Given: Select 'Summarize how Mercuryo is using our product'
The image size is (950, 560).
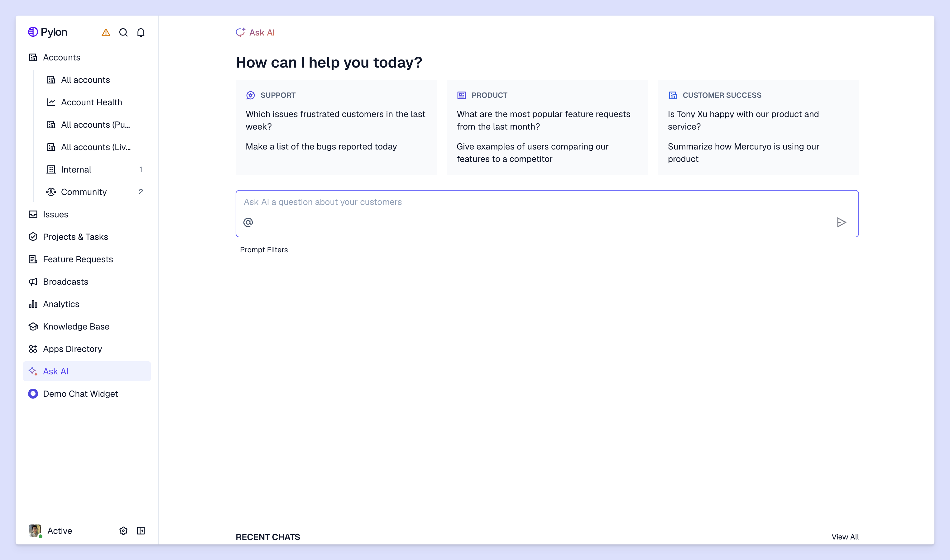Looking at the screenshot, I should tap(743, 152).
